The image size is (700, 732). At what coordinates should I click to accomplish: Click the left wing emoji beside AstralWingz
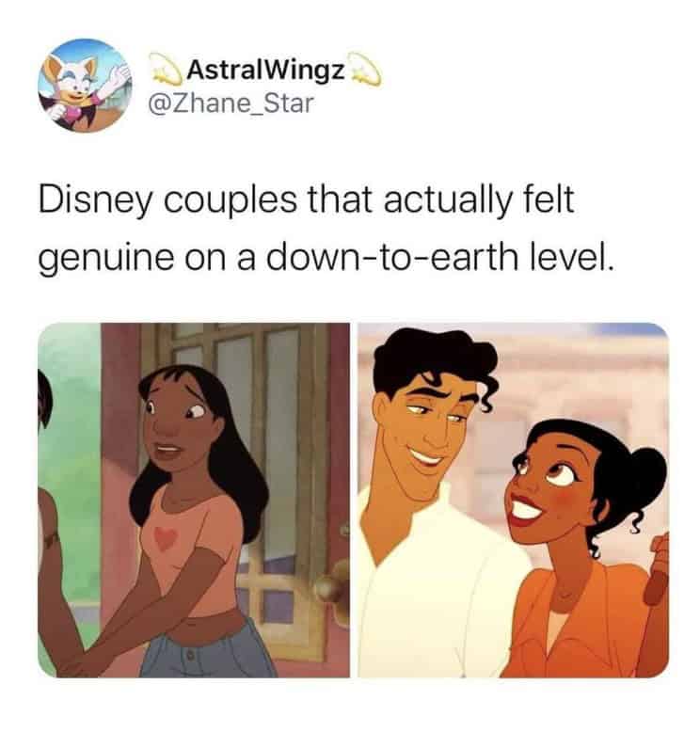coord(167,71)
